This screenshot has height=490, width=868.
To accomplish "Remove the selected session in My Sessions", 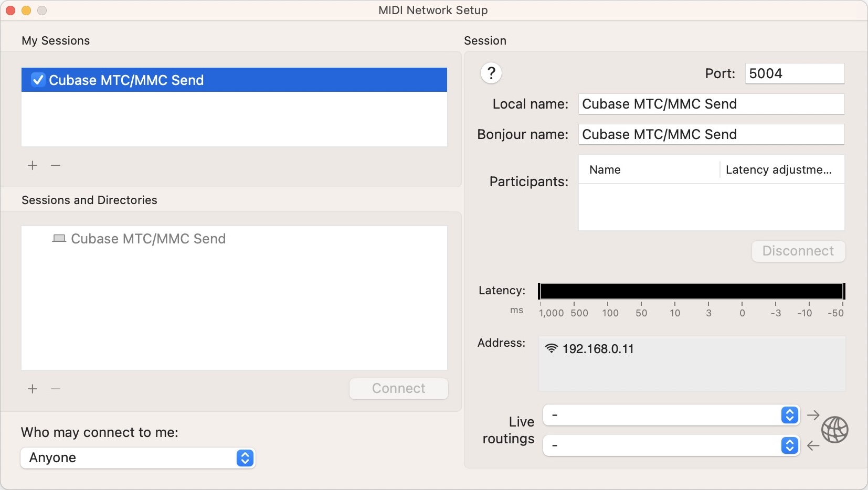I will [x=56, y=165].
